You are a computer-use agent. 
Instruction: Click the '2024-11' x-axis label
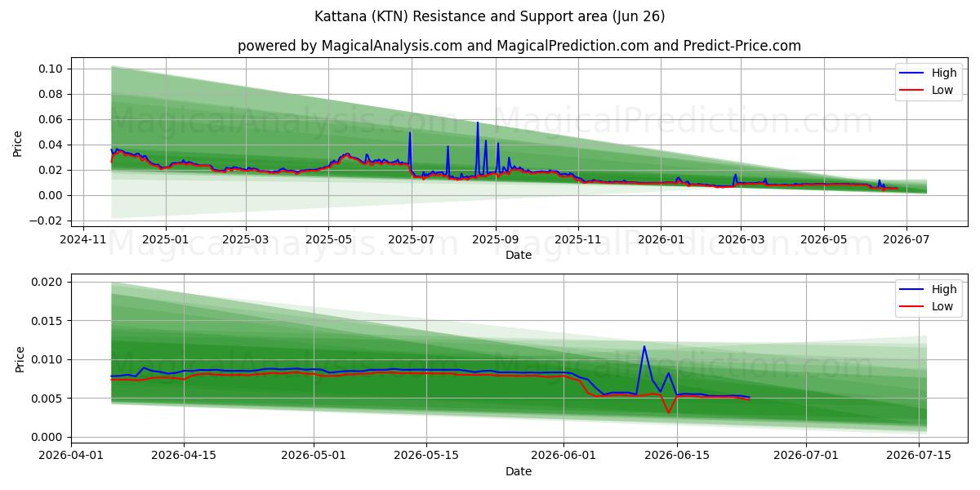tap(84, 241)
